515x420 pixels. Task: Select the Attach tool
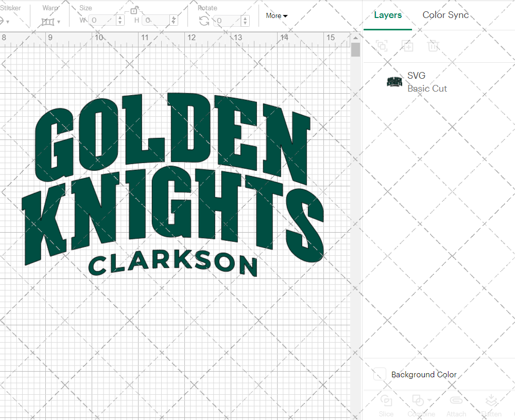(x=456, y=405)
